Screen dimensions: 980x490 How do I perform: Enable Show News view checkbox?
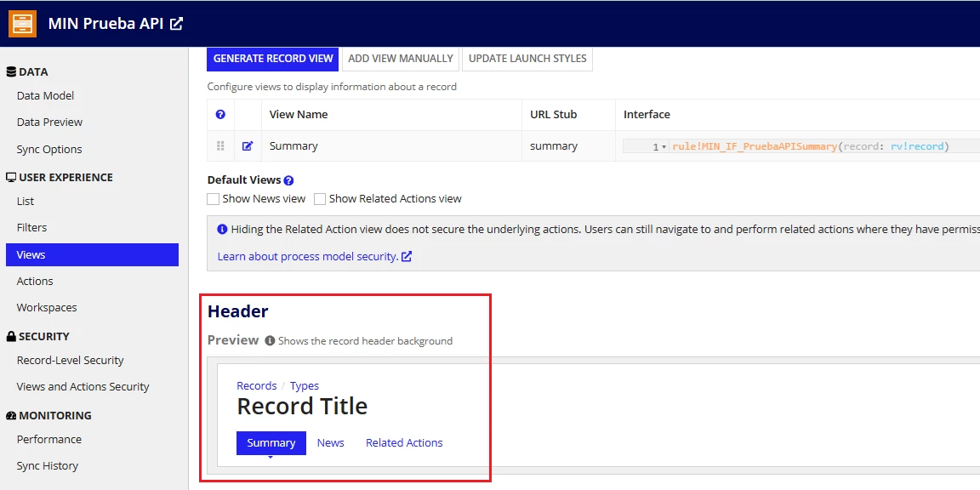tap(214, 199)
